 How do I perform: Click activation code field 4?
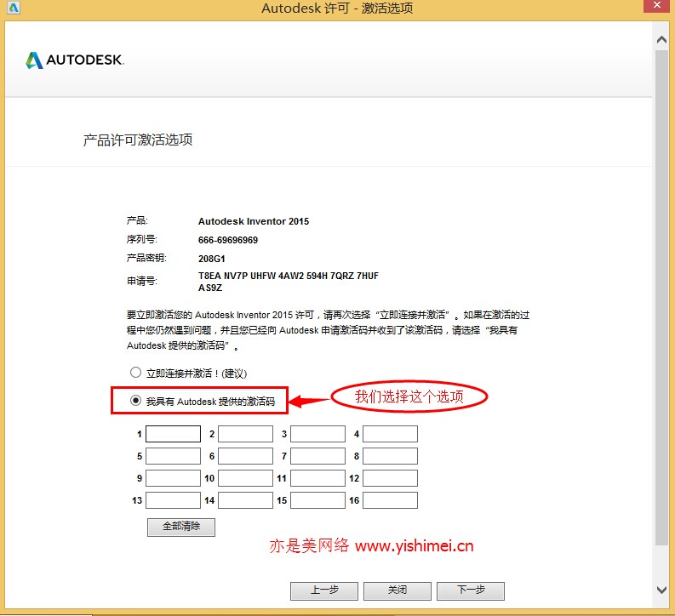coord(390,434)
